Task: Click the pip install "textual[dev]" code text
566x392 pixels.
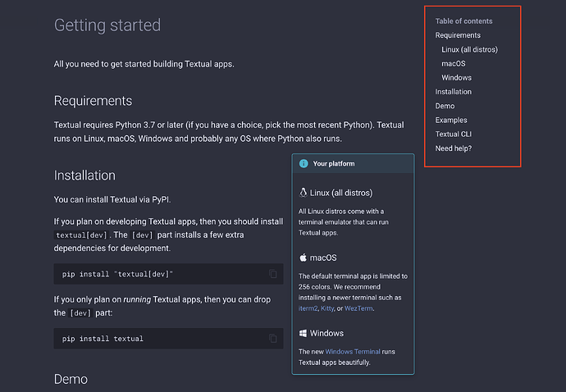Action: 117,274
